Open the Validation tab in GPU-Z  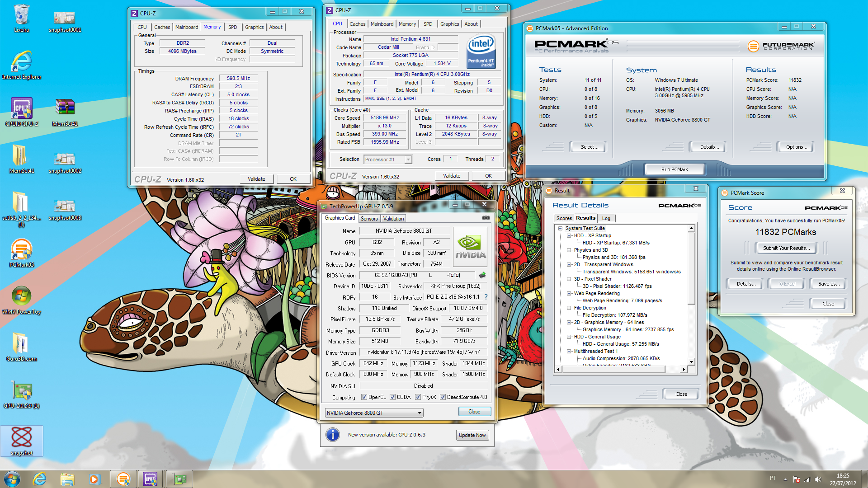pyautogui.click(x=393, y=219)
